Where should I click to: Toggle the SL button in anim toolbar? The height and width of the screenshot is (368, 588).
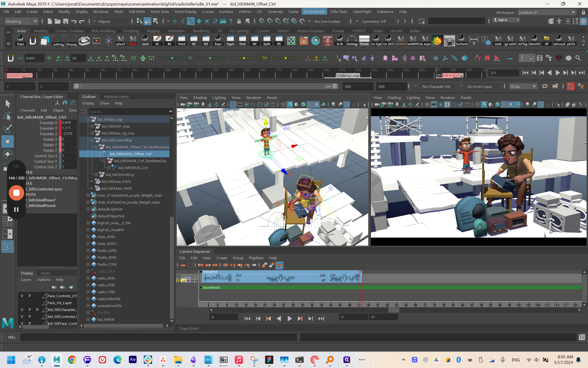190,58
